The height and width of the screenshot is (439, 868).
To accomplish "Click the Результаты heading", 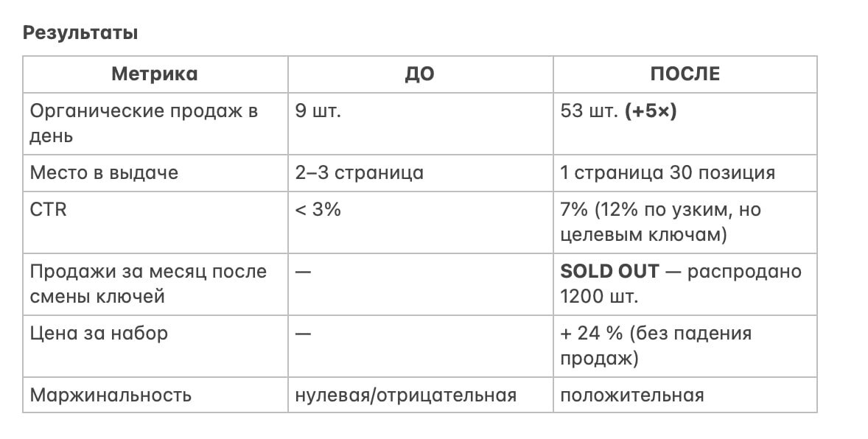I will [80, 33].
